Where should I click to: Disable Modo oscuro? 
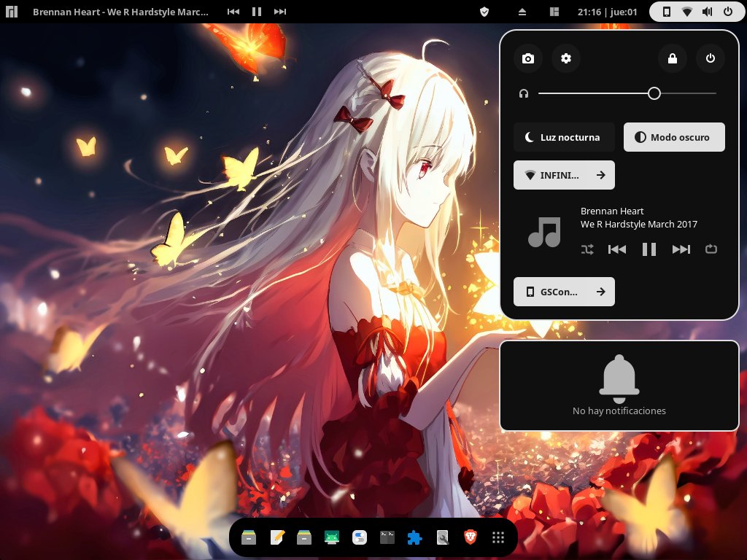[x=674, y=137]
